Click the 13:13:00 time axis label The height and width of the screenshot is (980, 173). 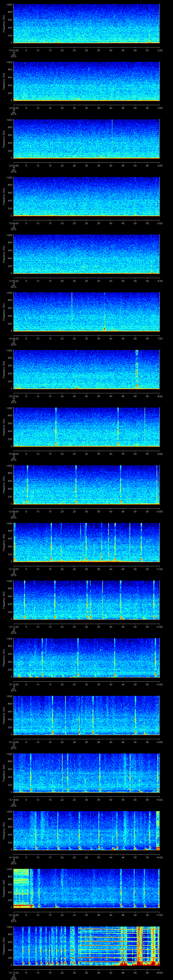tap(13, 742)
